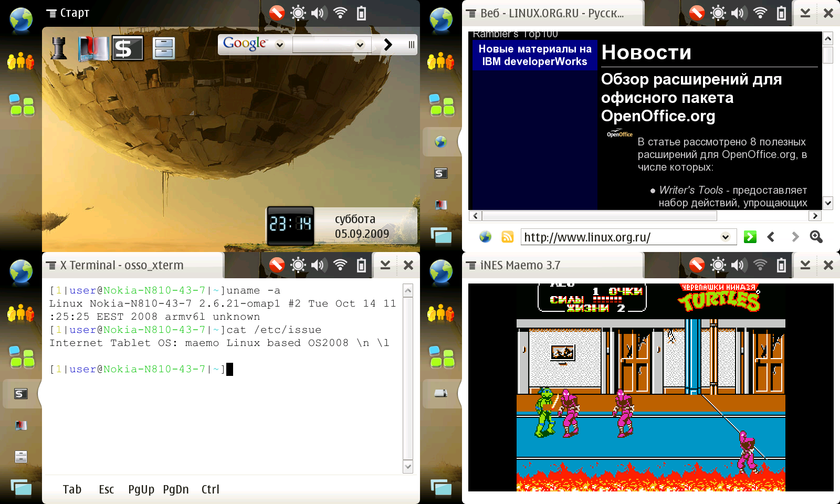Viewport: 840px width, 504px height.
Task: Click the dimmed Wi-Fi icon in iNES status bar
Action: click(760, 265)
